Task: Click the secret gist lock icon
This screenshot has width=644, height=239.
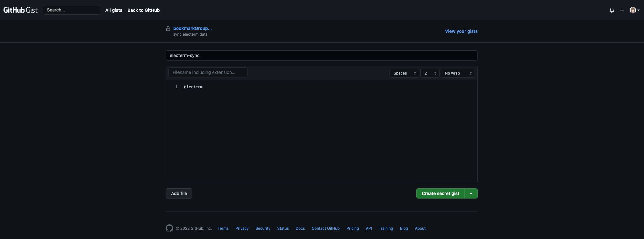Action: click(168, 29)
